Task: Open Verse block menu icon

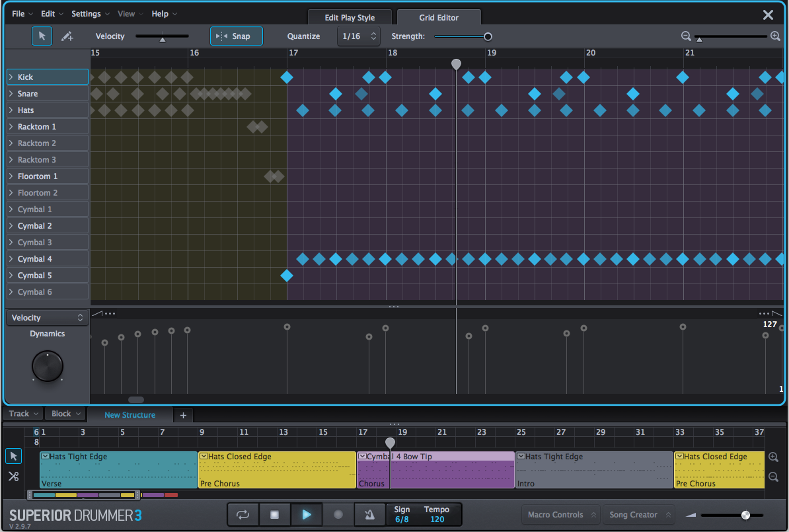Action: coord(46,456)
